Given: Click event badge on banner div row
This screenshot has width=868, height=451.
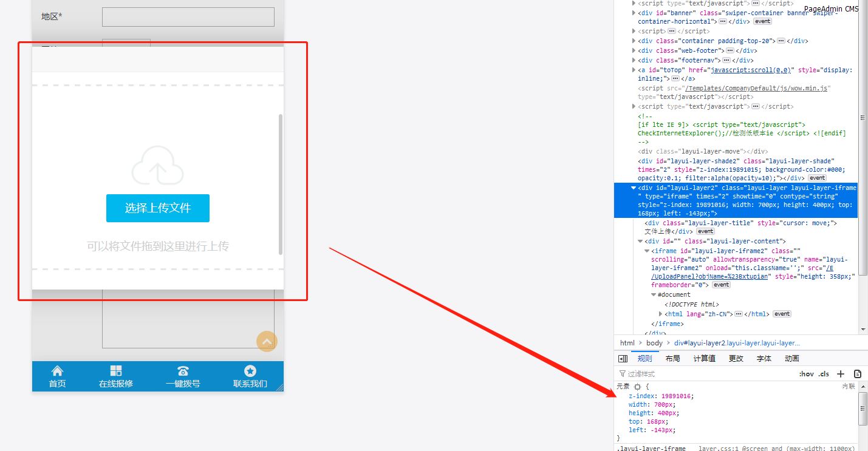Looking at the screenshot, I should click(762, 21).
